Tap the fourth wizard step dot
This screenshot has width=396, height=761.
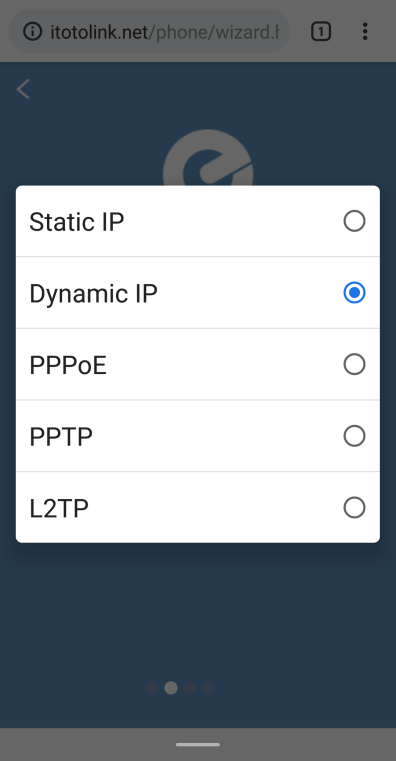coord(208,688)
